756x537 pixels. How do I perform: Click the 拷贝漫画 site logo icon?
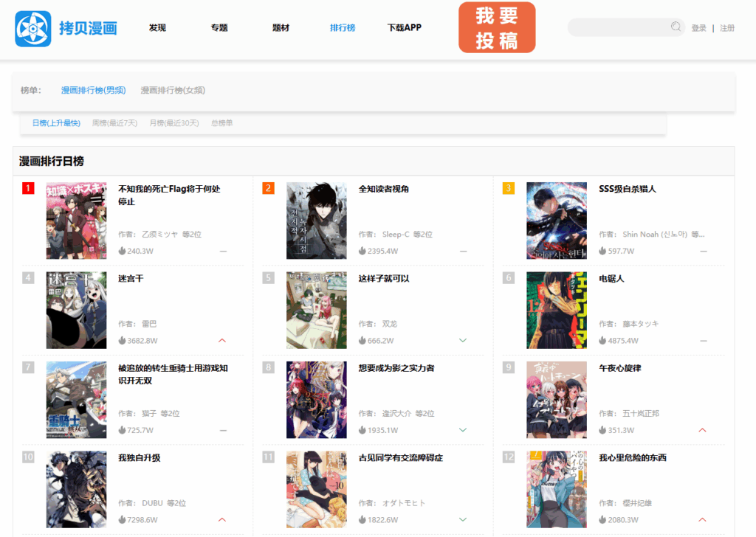32,29
